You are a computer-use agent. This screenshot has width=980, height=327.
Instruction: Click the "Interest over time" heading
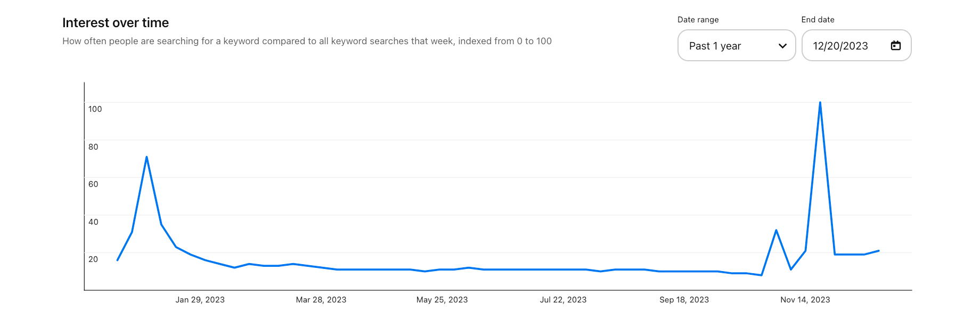pyautogui.click(x=116, y=23)
